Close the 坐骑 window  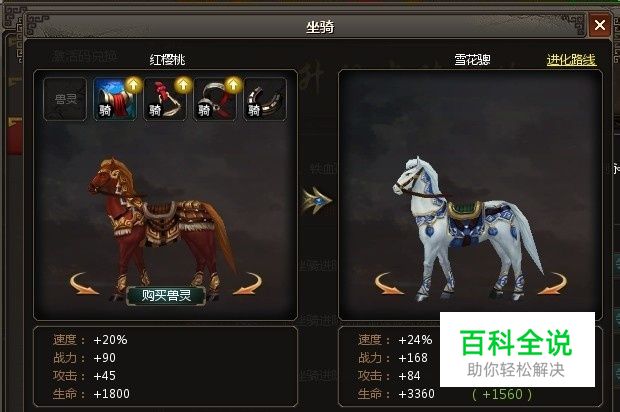click(x=600, y=25)
